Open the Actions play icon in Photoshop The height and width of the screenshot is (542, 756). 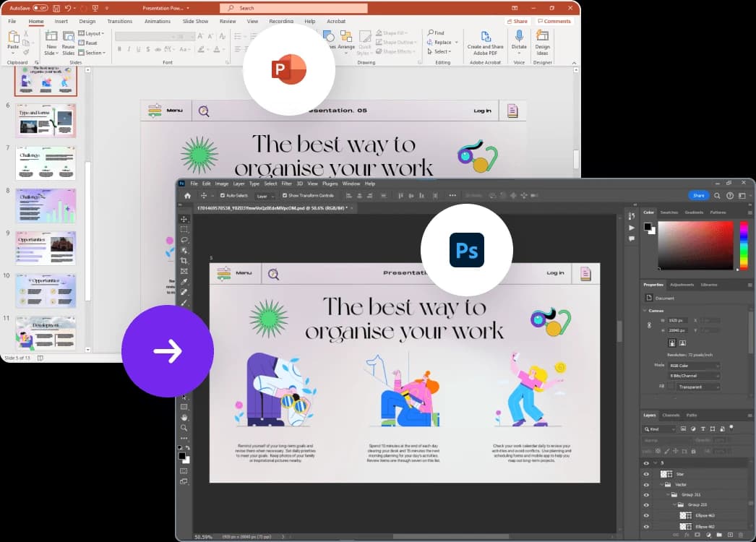[x=632, y=228]
